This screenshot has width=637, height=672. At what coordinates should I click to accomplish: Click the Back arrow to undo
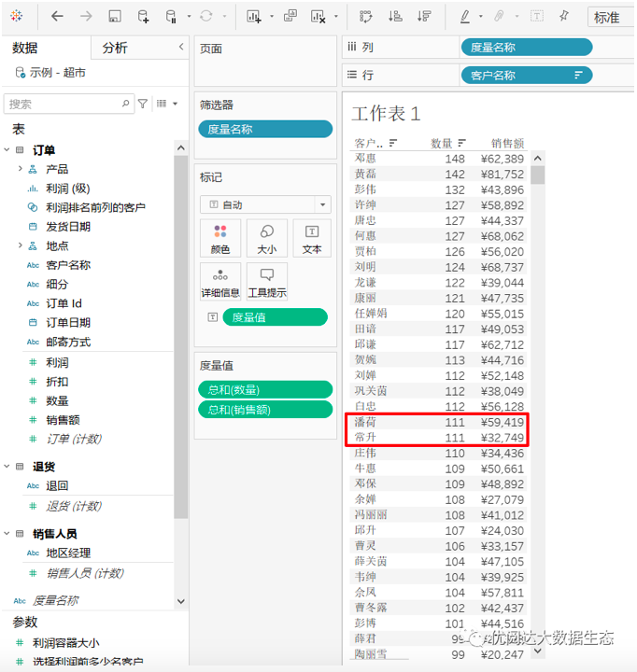click(x=58, y=17)
